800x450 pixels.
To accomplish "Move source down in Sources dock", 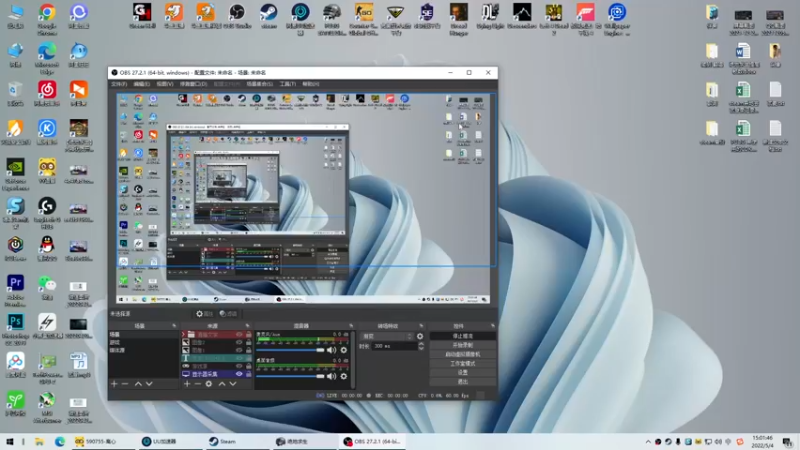I will 233,384.
